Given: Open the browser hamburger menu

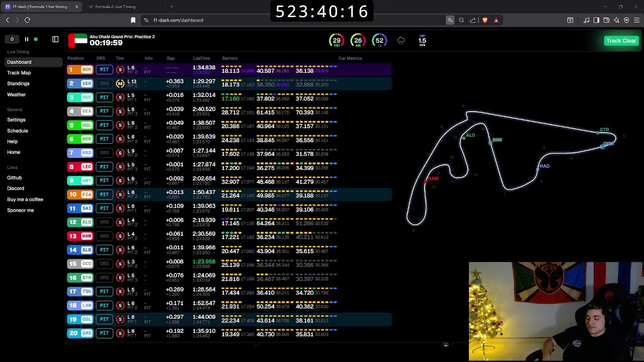Looking at the screenshot, I should 636,20.
